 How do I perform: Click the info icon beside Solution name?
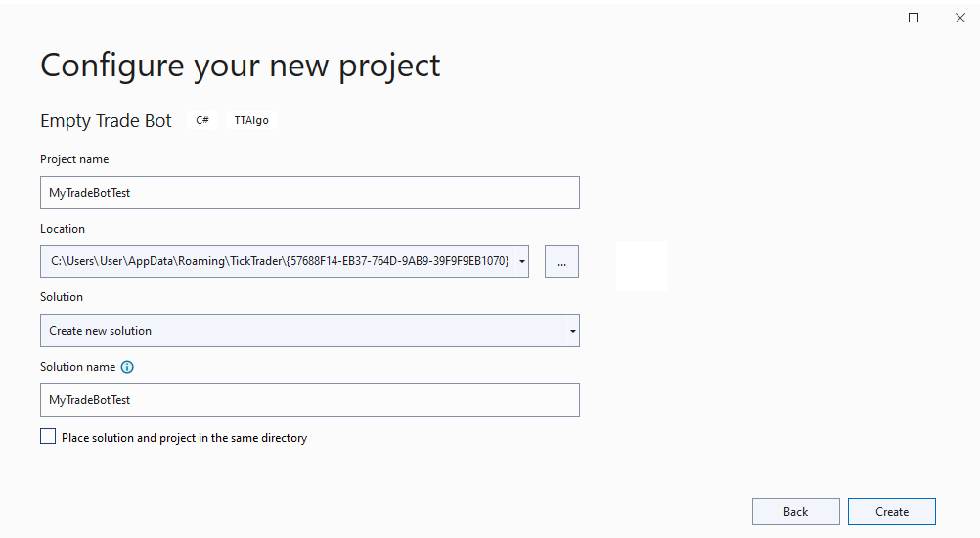point(127,367)
